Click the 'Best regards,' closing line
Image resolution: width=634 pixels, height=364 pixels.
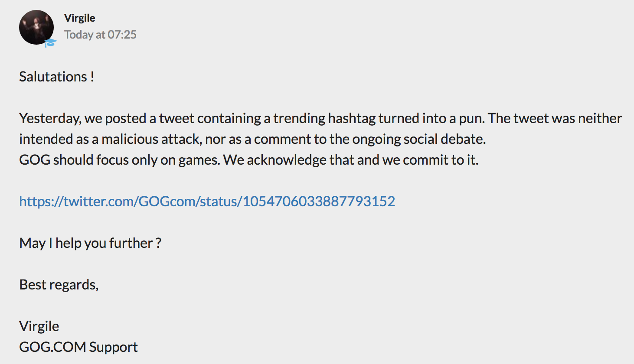click(x=59, y=285)
